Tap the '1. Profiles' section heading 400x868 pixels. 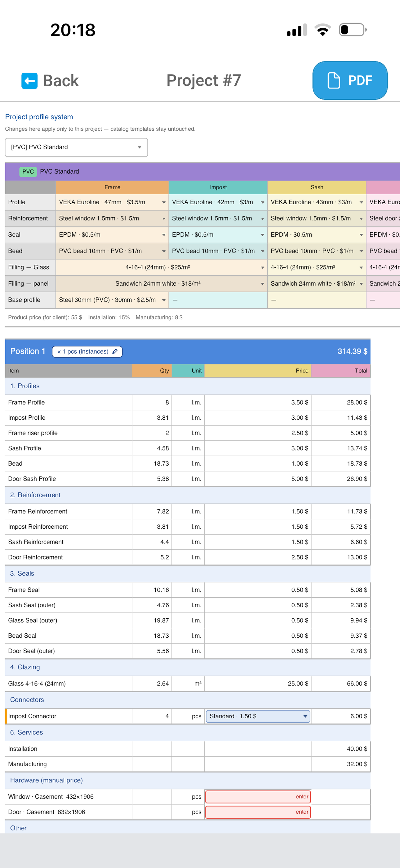click(x=25, y=386)
